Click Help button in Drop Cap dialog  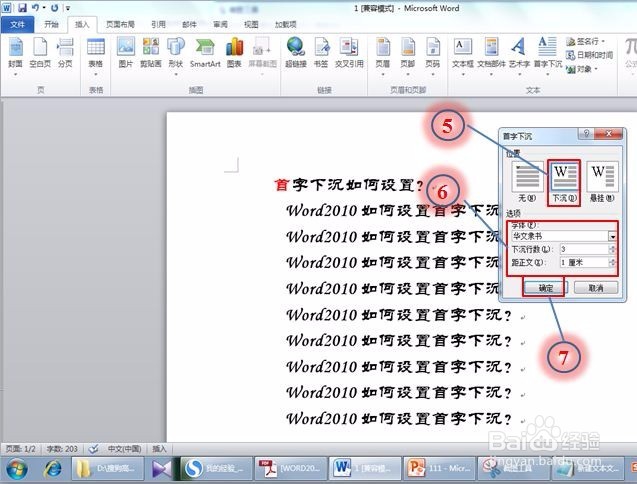point(586,133)
